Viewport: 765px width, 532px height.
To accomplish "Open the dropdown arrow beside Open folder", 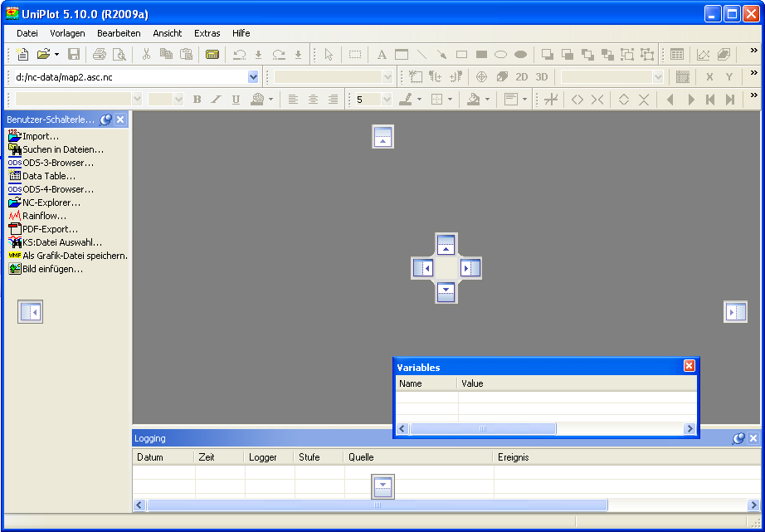I will (56, 55).
